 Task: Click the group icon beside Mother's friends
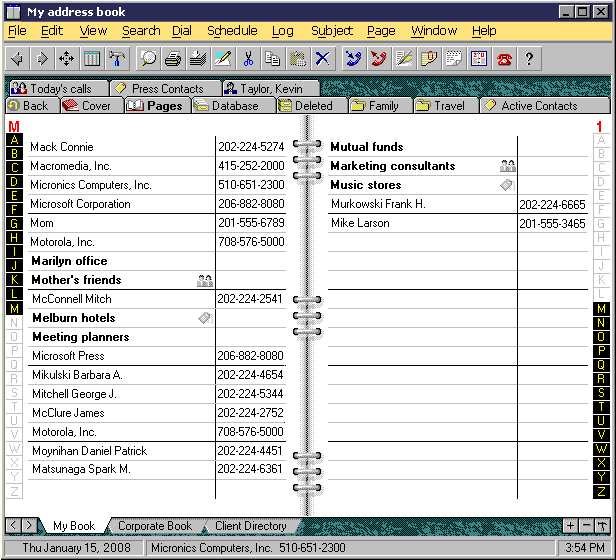[x=205, y=280]
